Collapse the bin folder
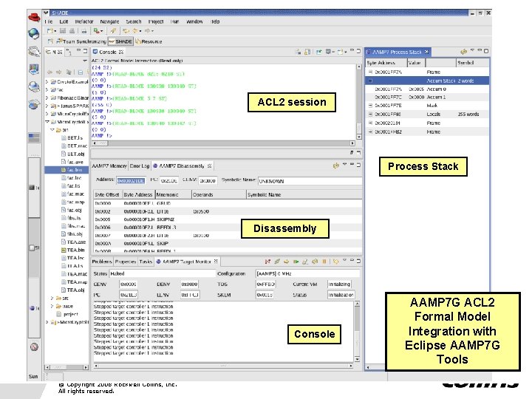The height and width of the screenshot is (399, 532). click(52, 130)
